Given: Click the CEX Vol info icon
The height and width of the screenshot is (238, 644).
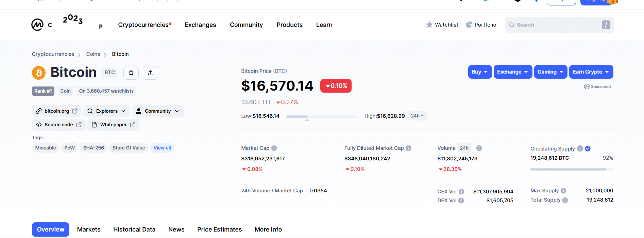Looking at the screenshot, I should [461, 192].
